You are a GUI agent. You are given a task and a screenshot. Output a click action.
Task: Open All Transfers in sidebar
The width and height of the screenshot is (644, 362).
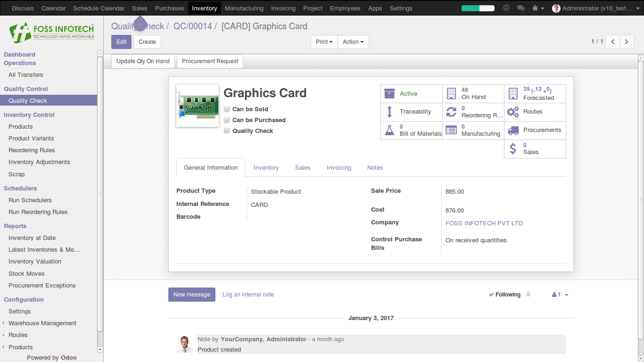26,75
